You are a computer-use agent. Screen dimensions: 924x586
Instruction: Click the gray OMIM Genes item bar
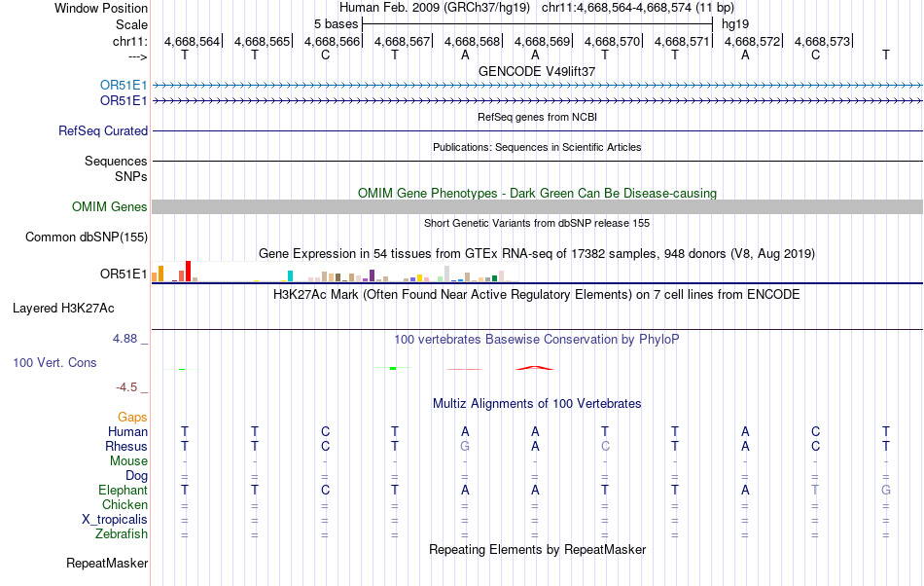538,207
